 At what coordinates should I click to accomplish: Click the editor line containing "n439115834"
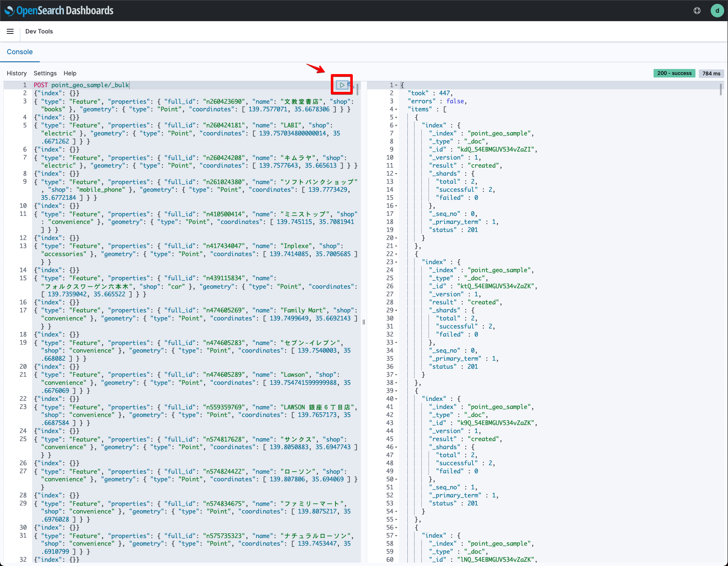tap(195, 286)
